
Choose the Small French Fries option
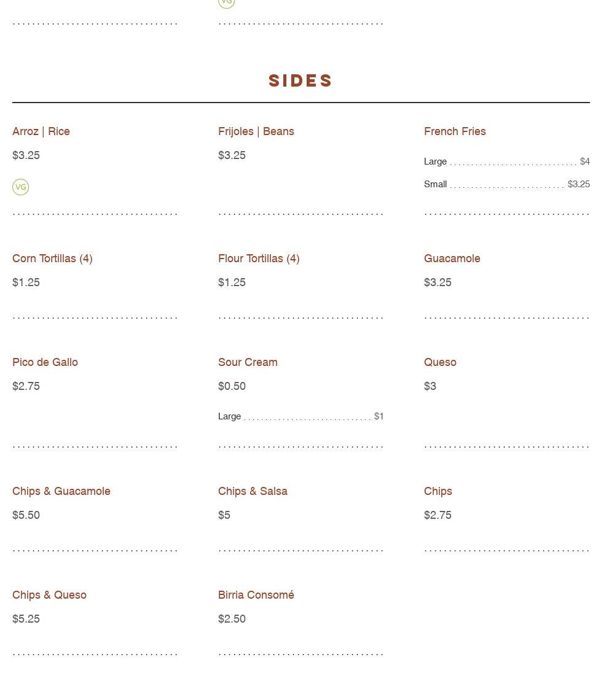[x=436, y=184]
